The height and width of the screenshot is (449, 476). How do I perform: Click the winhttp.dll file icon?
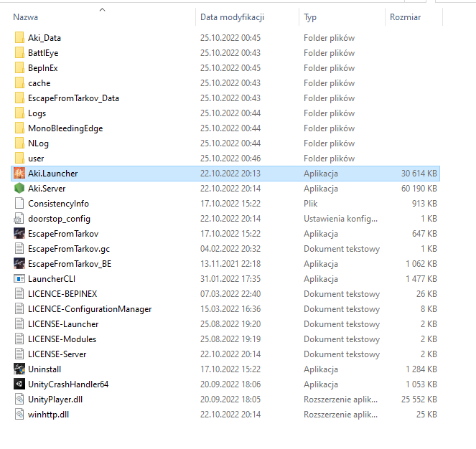tap(19, 414)
